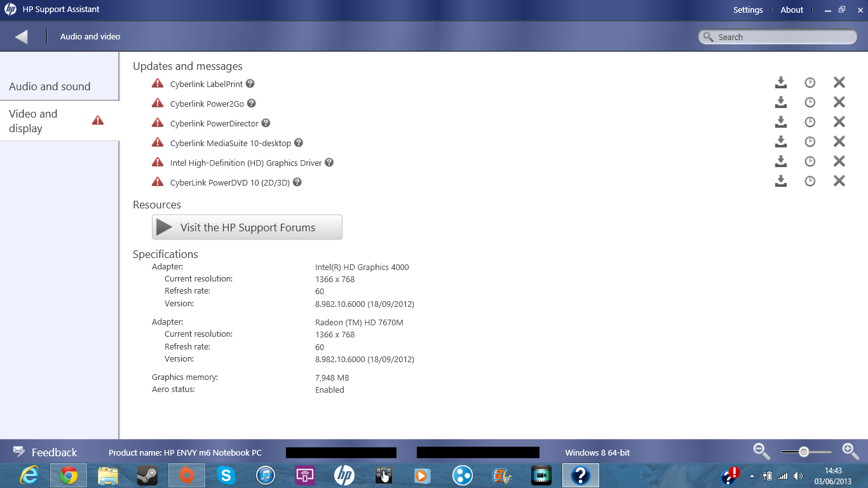Open help icon beside Cyberlink MediaSuite 10-desktop
Screen dimensions: 868x488
pyautogui.click(x=299, y=143)
